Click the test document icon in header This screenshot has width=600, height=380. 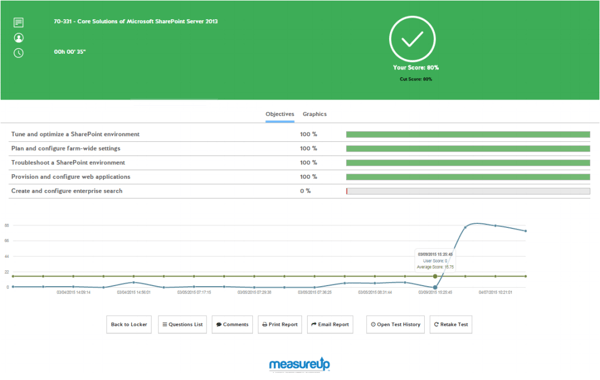(18, 23)
